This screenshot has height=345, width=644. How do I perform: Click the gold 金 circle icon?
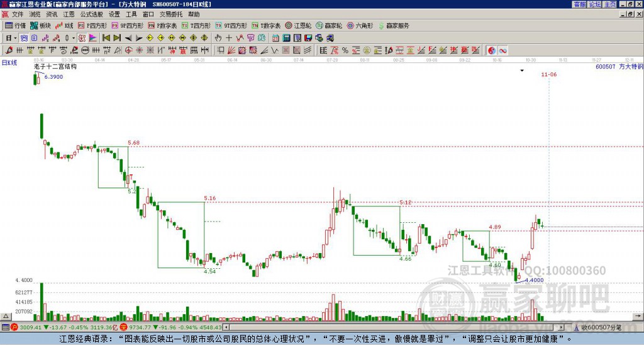click(x=367, y=50)
